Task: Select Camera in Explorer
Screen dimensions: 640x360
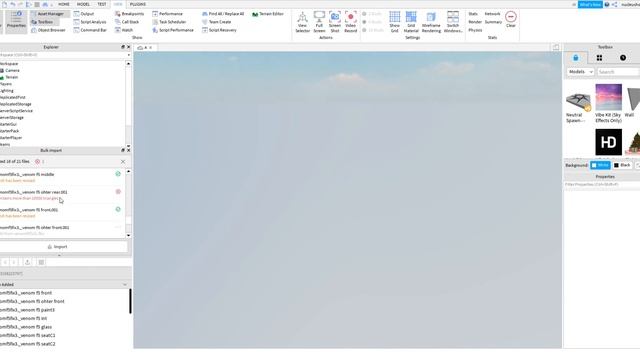Action: tap(12, 71)
